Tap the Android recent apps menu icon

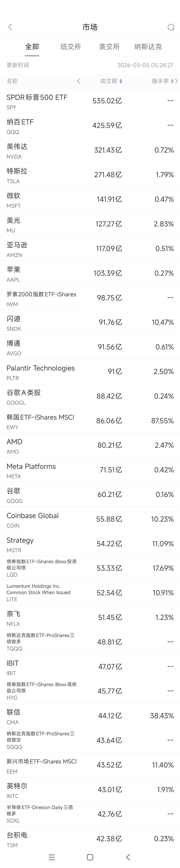click(52, 857)
